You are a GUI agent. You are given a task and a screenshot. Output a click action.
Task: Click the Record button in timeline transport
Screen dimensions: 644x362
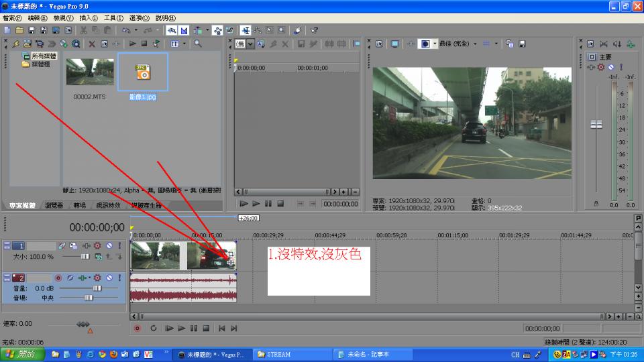tap(138, 328)
